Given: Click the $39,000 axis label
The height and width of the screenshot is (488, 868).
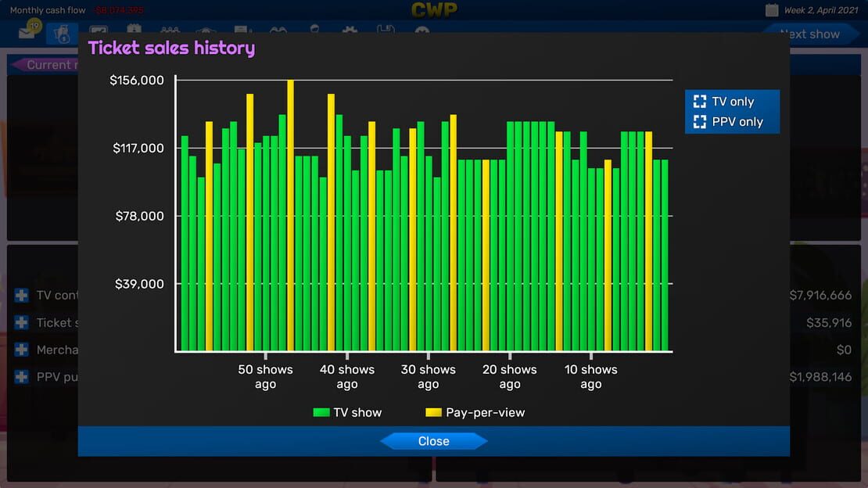Looking at the screenshot, I should [139, 284].
